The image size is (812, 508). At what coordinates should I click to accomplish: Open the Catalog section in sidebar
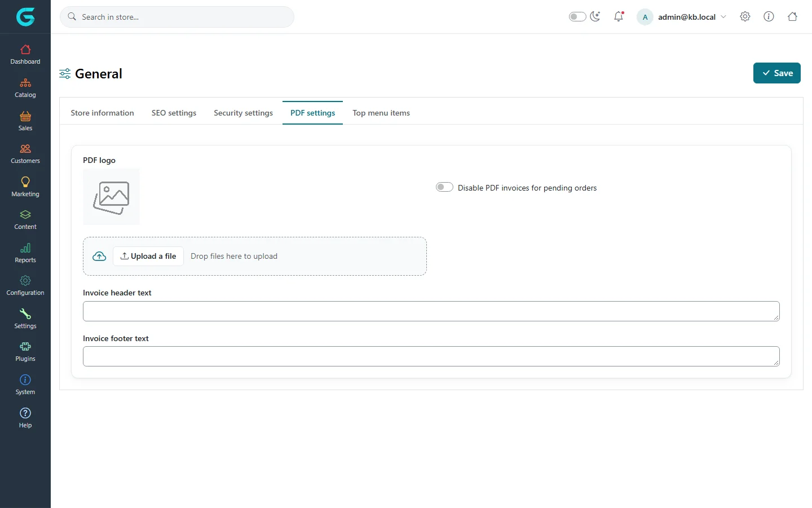click(x=25, y=88)
